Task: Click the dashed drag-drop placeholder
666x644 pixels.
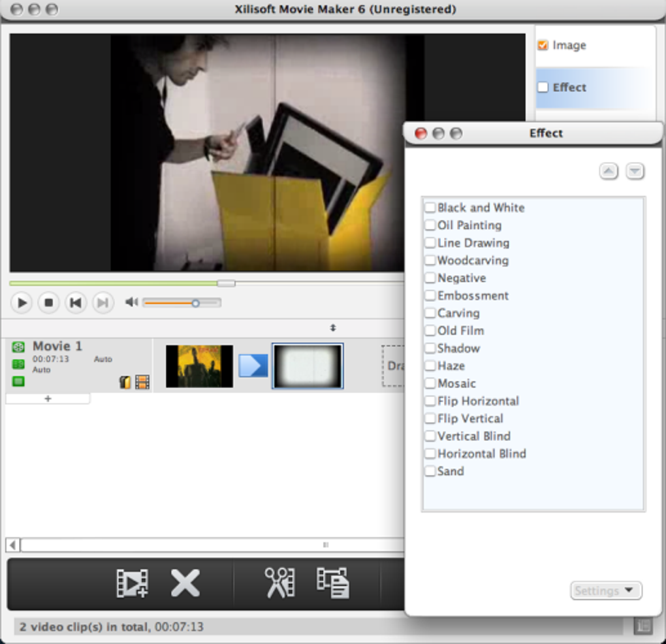Action: click(x=393, y=366)
